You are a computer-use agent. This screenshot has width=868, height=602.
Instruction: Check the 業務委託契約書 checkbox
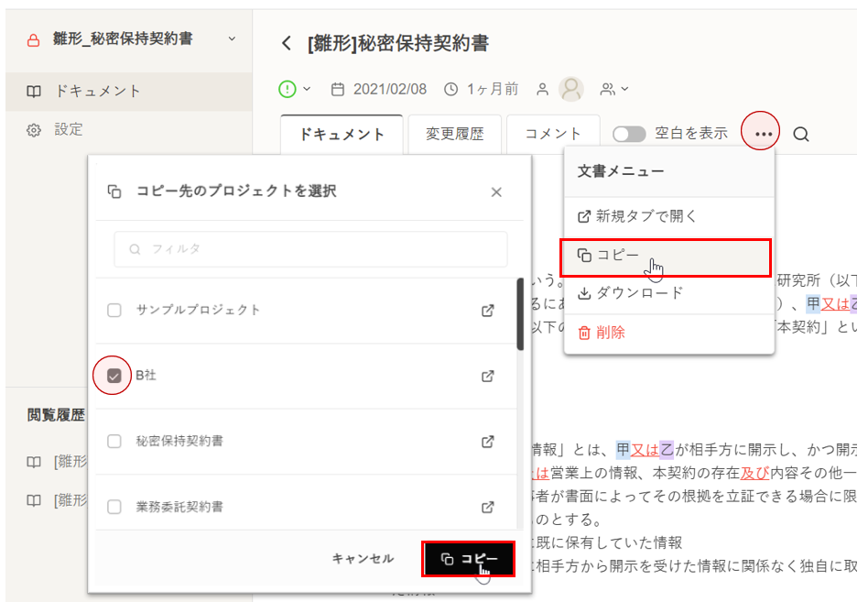point(114,507)
